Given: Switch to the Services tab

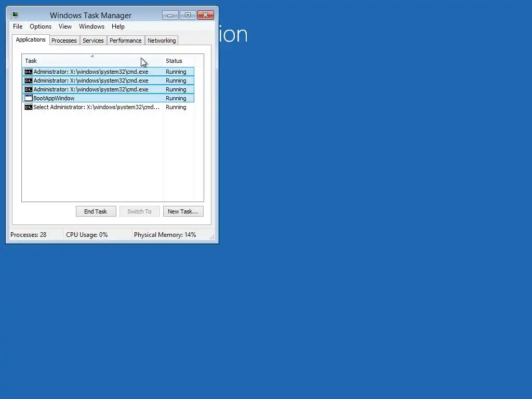Looking at the screenshot, I should (93, 41).
